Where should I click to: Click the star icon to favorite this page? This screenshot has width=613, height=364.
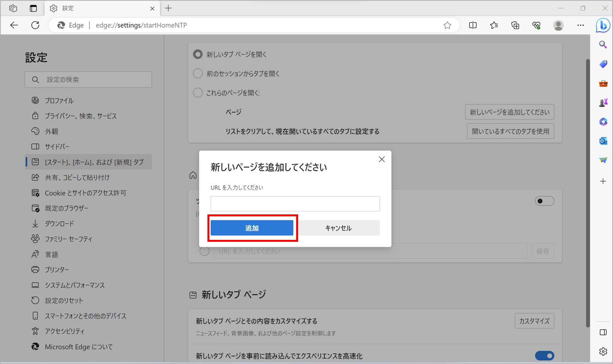447,25
